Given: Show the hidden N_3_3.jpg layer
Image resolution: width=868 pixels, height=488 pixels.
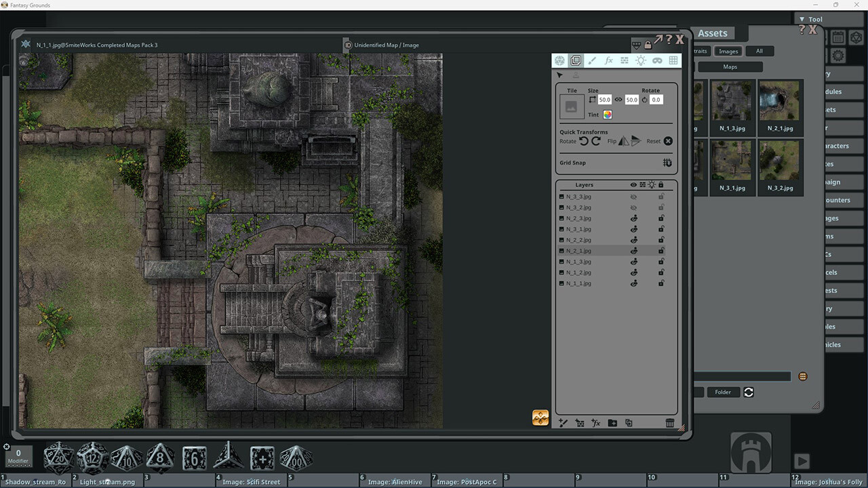Looking at the screenshot, I should tap(634, 197).
